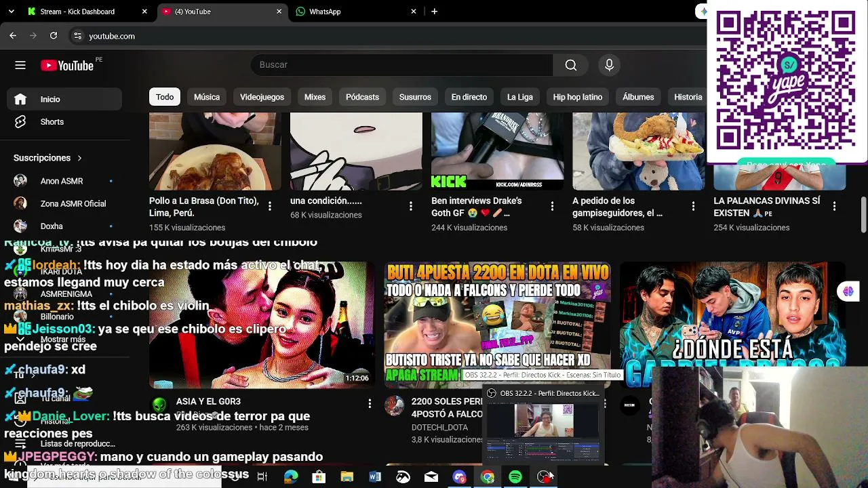Screen dimensions: 868x488
Task: Open the Mail app from the taskbar
Action: pyautogui.click(x=431, y=477)
